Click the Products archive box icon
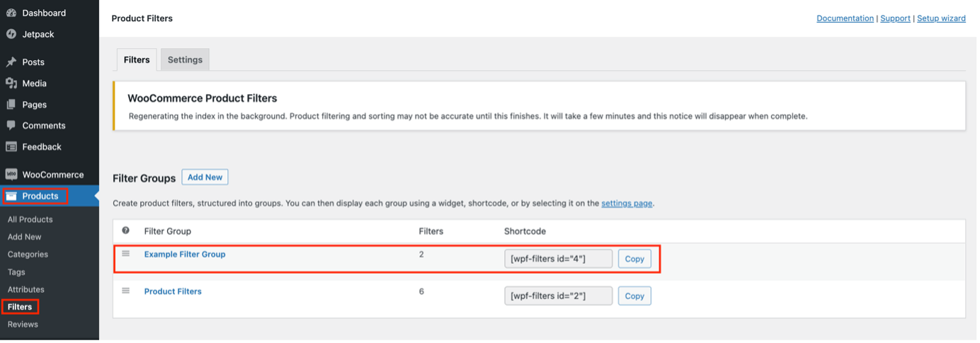Screen dimensions: 980x343 point(11,197)
